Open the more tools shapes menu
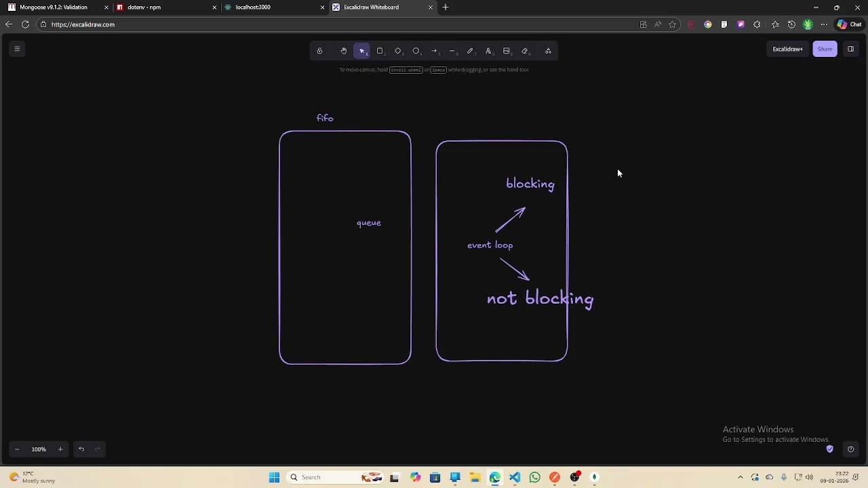 [548, 51]
